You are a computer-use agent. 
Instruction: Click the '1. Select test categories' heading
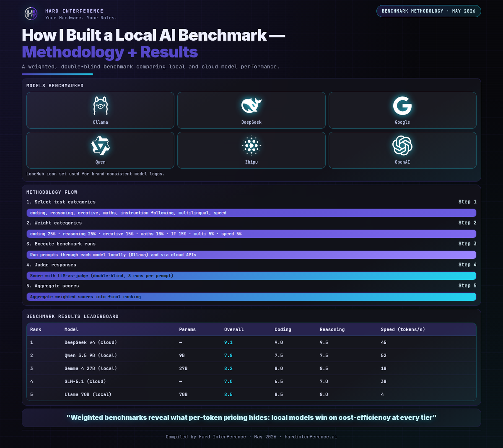[61, 202]
